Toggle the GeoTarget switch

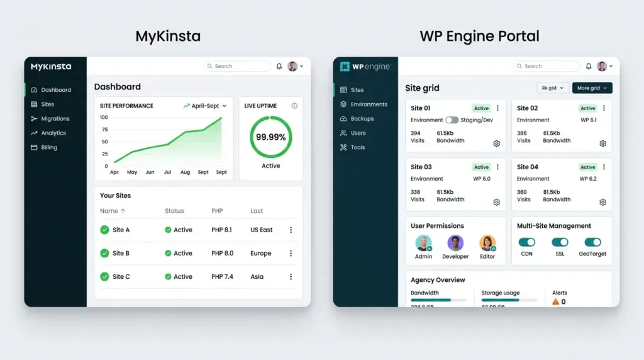(592, 242)
